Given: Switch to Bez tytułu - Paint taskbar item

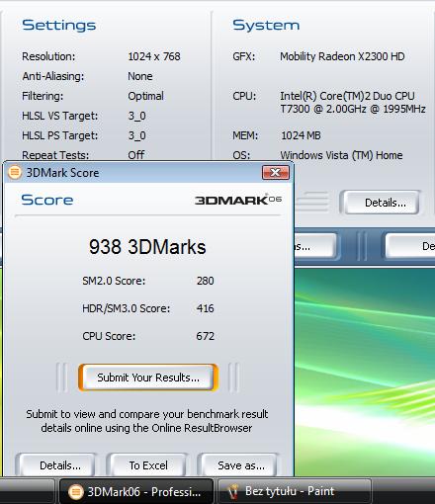Looking at the screenshot, I should [294, 492].
